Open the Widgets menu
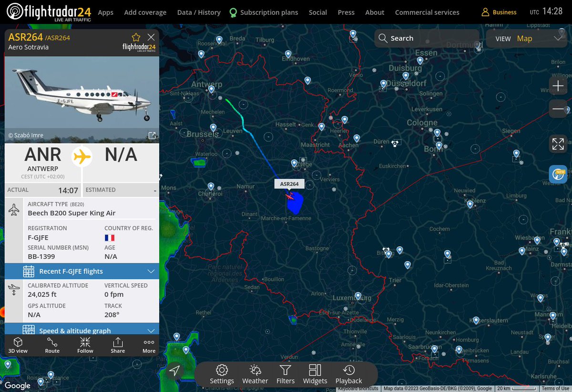The image size is (572, 392). click(315, 374)
